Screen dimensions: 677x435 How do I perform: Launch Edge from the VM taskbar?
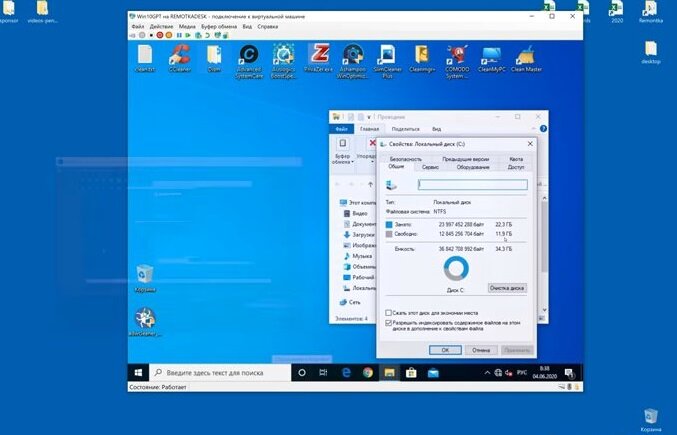pos(346,373)
